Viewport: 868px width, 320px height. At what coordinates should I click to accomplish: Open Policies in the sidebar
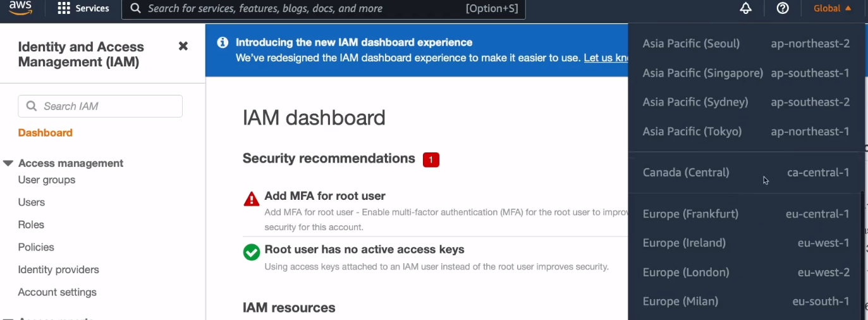coord(36,247)
